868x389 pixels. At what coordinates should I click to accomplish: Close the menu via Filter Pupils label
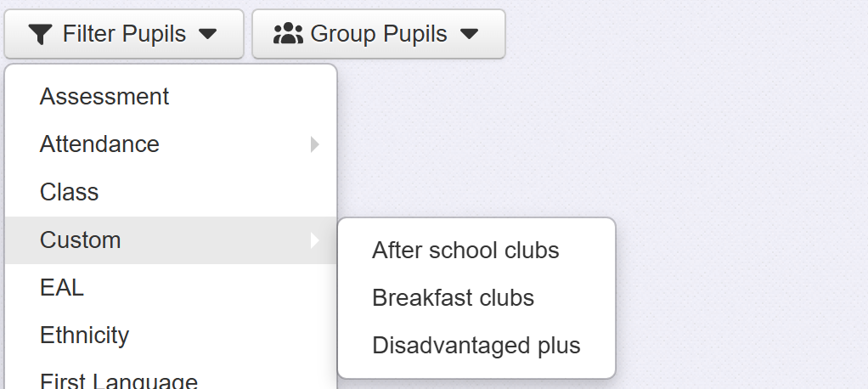[x=124, y=34]
